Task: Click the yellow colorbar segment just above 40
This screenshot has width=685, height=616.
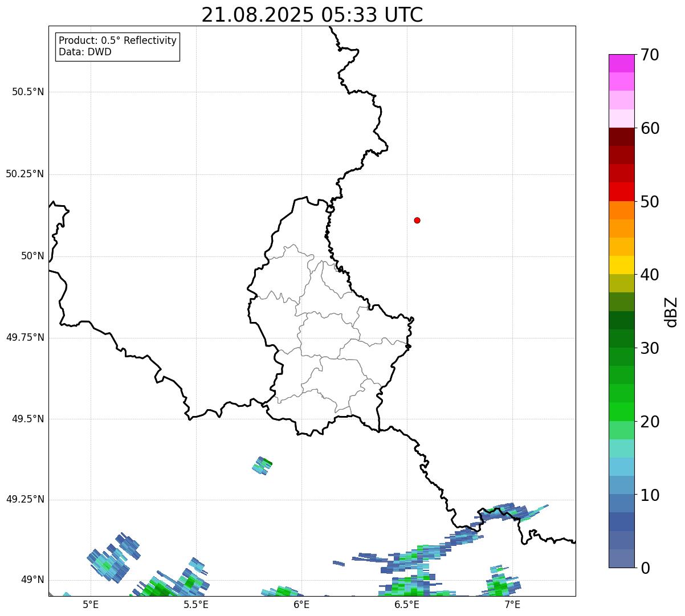Action: (621, 265)
